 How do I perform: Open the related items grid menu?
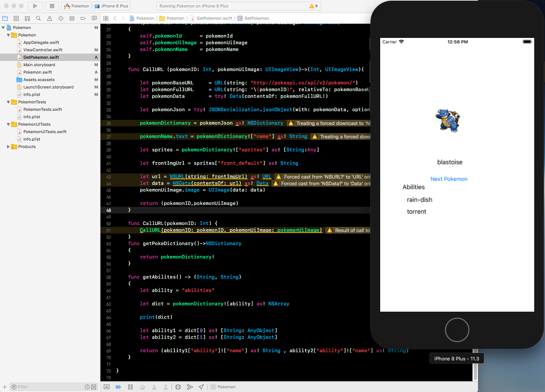click(106, 18)
